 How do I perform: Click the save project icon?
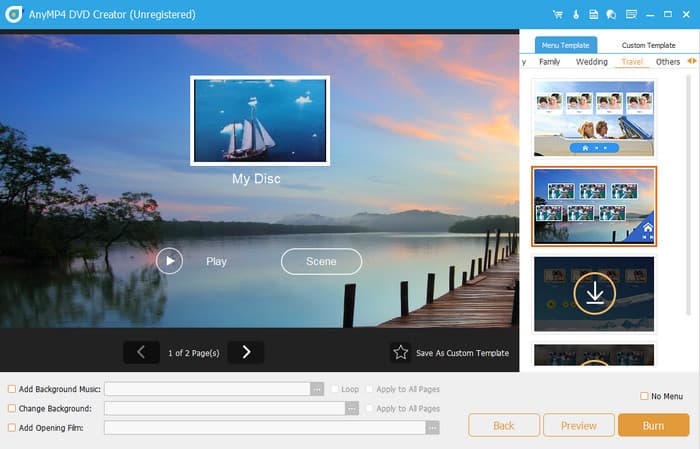click(x=593, y=15)
